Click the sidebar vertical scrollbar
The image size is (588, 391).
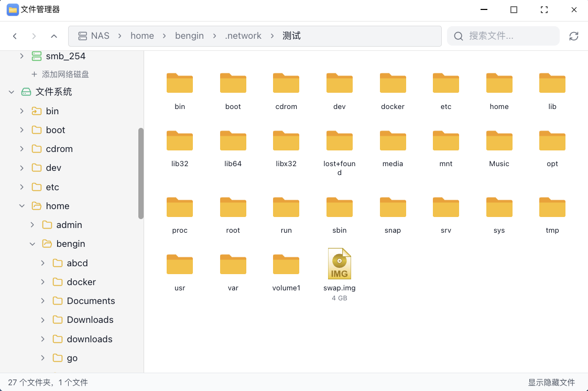(x=140, y=173)
